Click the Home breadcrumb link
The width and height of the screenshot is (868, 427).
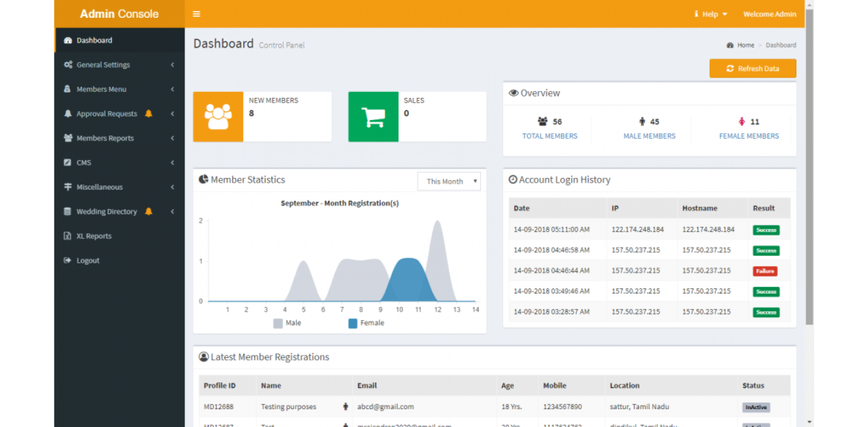(745, 45)
